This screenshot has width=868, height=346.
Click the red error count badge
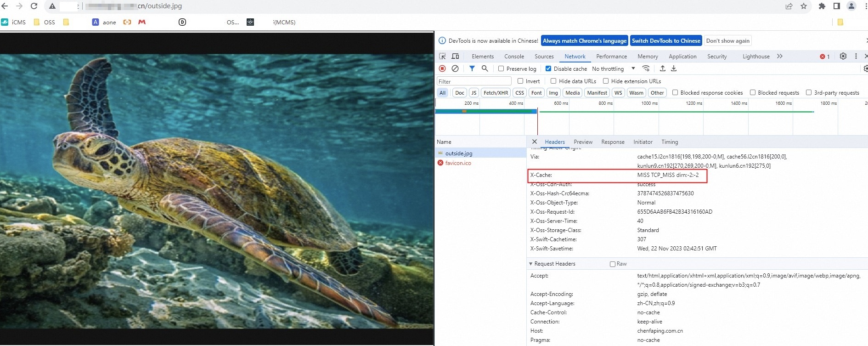click(825, 57)
